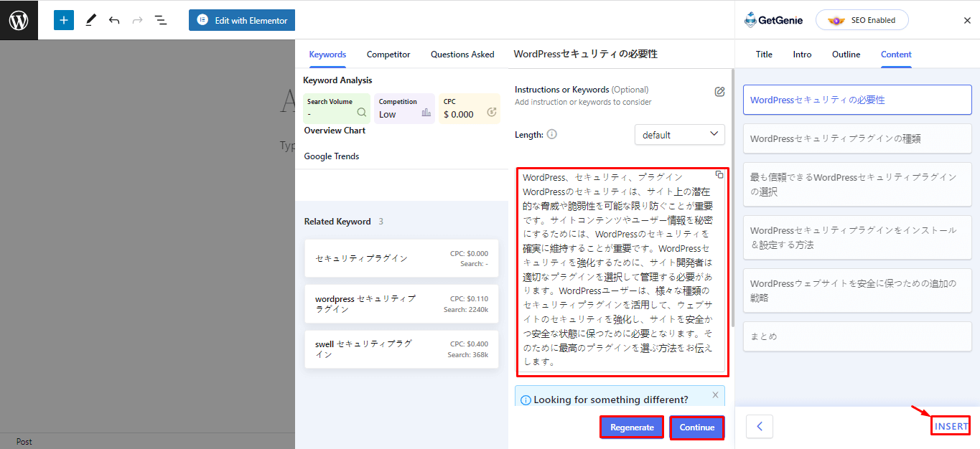Expand the Overview Chart section
Screen dimensions: 980x449
(x=335, y=131)
